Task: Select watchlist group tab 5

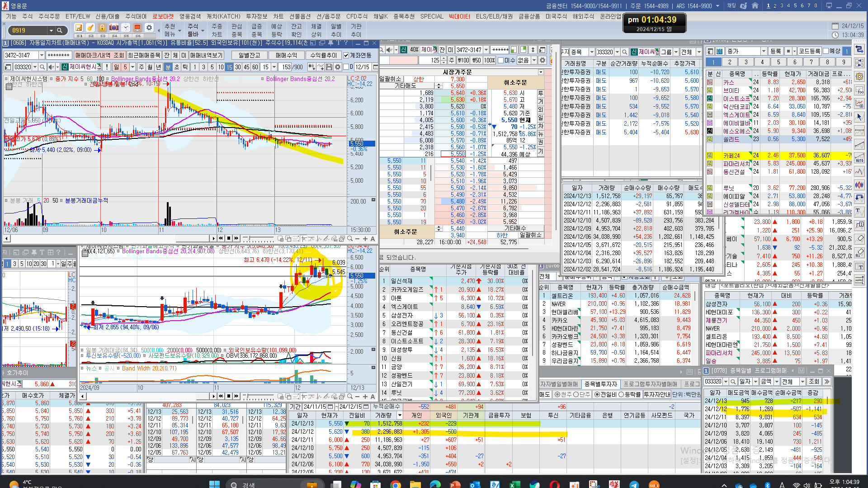Action: click(778, 62)
